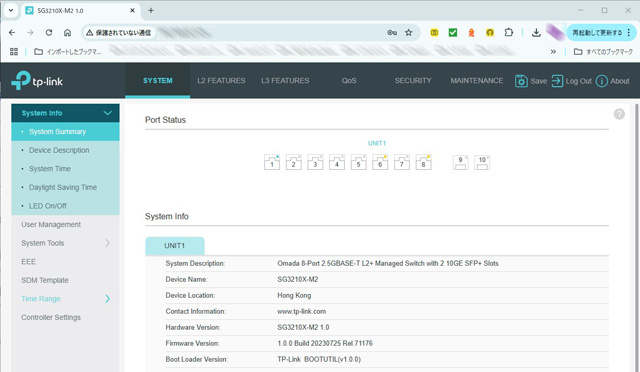Click port 8 icon in Port Status
Viewport: 640px width, 372px height.
(x=423, y=162)
